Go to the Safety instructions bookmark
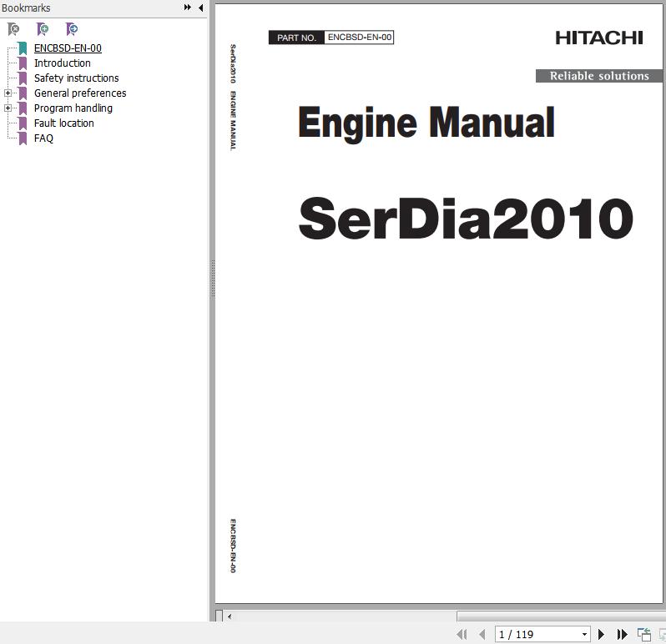 pyautogui.click(x=76, y=78)
